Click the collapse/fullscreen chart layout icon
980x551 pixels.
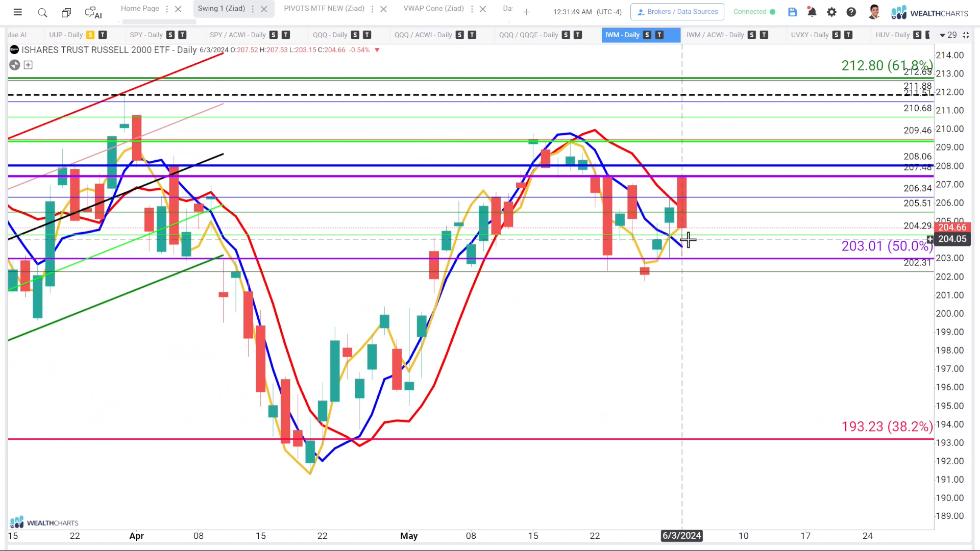pos(966,35)
